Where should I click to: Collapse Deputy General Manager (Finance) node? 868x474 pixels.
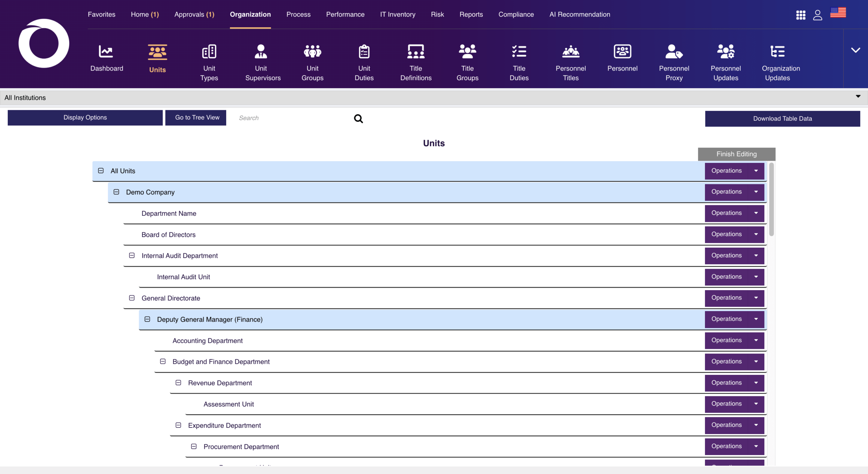pyautogui.click(x=147, y=319)
